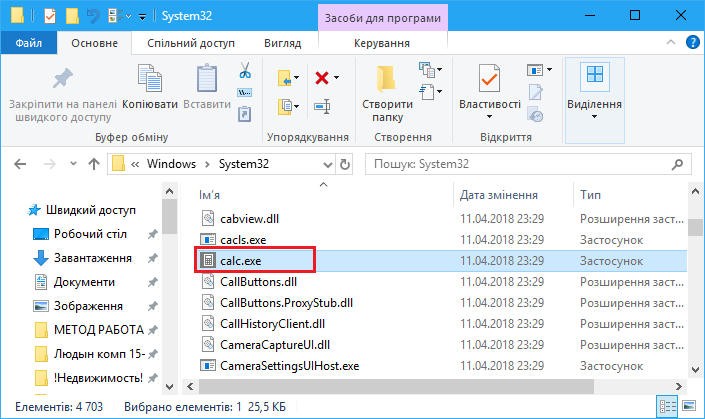
Task: Open recent locations dropdown arrow
Action: coord(73,164)
